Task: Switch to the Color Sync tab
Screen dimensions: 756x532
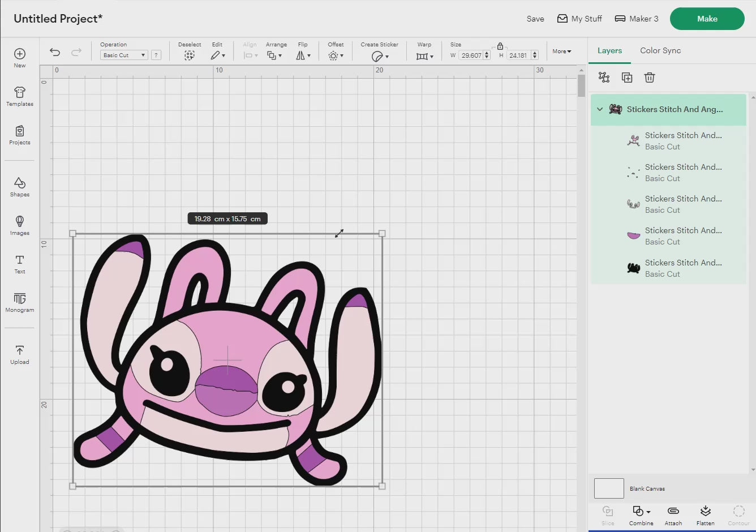Action: tap(660, 50)
